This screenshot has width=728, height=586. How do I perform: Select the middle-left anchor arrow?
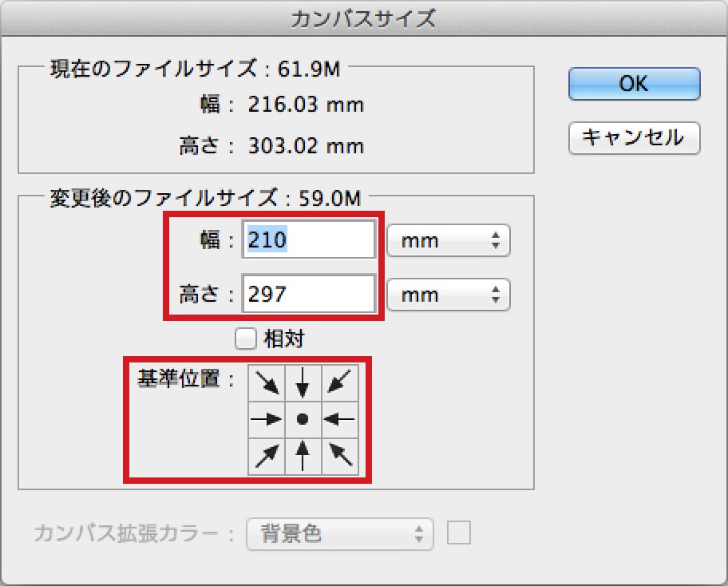(x=267, y=418)
